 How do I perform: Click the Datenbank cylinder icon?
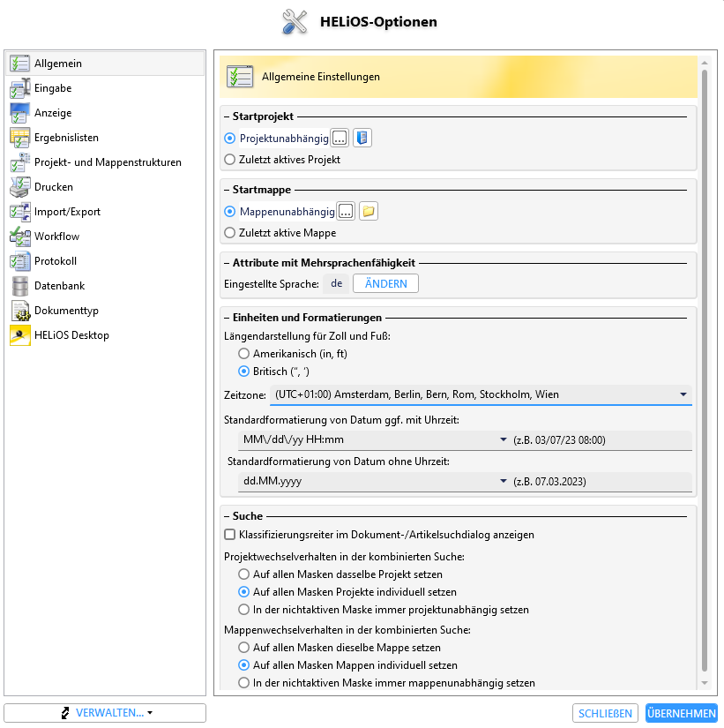[19, 286]
